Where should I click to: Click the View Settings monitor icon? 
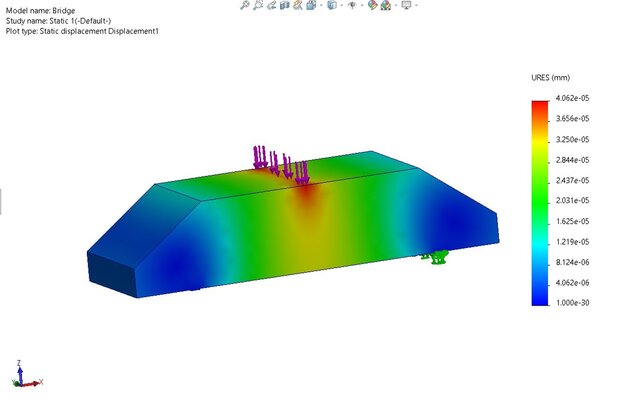coord(407,5)
